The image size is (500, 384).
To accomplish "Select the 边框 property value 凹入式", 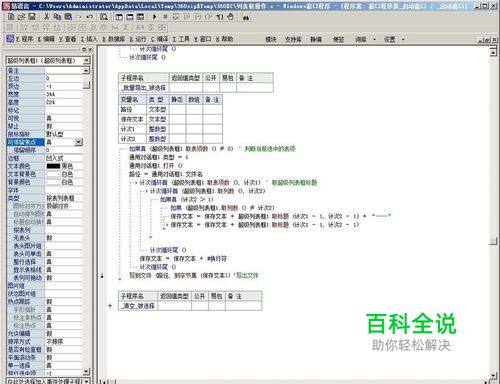I will pos(64,158).
